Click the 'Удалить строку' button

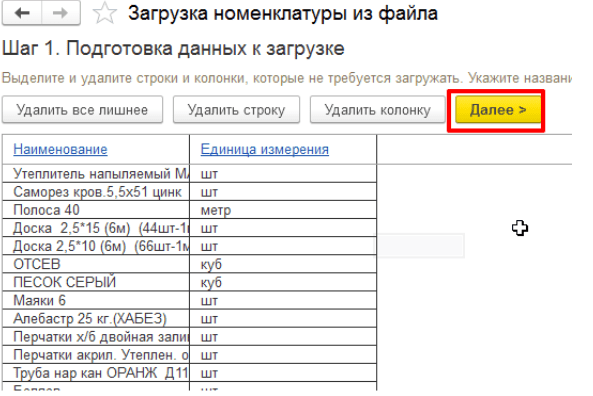(x=236, y=110)
